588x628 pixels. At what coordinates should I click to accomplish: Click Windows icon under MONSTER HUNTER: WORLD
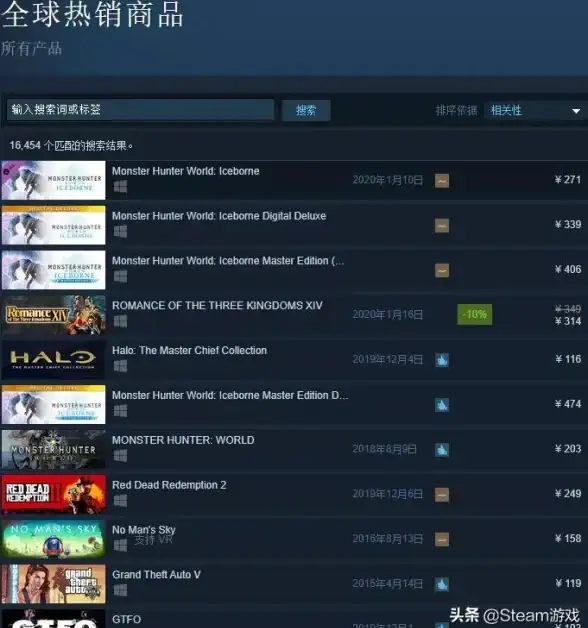point(120,455)
